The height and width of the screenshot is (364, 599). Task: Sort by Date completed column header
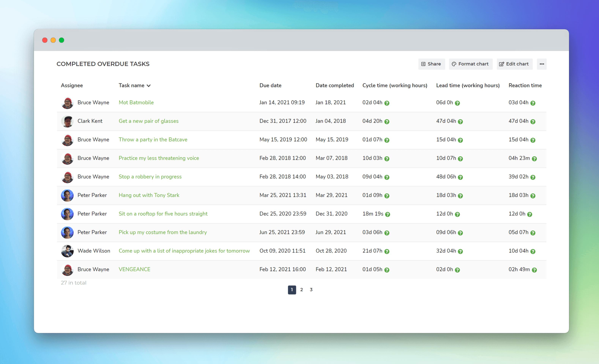(334, 86)
